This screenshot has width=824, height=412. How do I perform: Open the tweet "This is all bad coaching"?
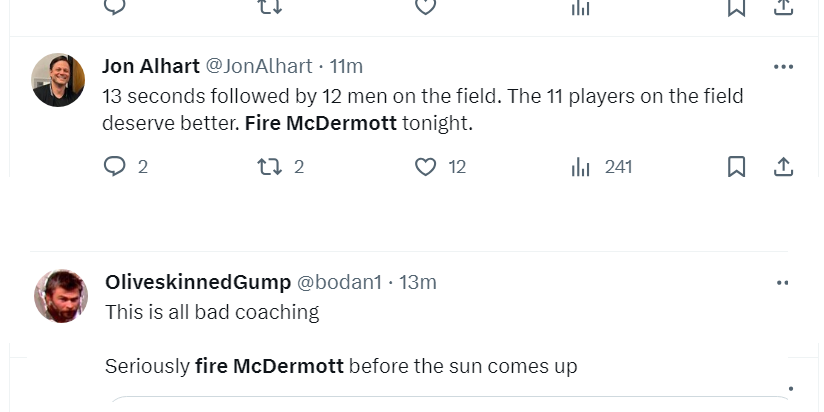[212, 312]
